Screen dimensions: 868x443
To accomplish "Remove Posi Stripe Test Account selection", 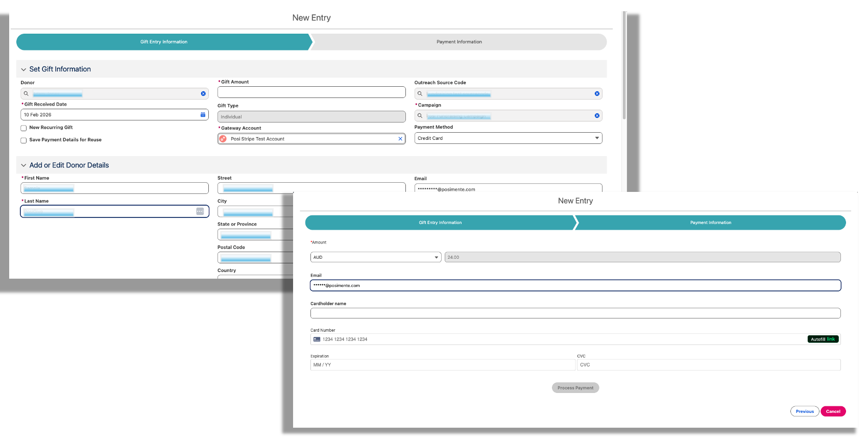I will 400,139.
